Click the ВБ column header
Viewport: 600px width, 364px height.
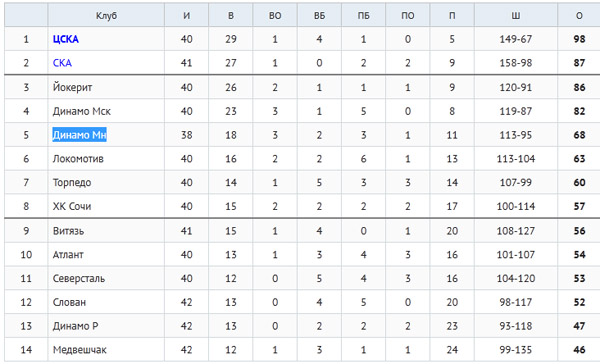point(319,16)
